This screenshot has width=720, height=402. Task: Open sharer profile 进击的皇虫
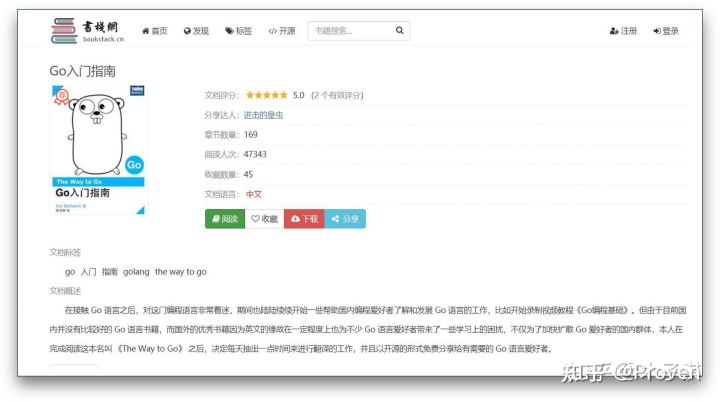(264, 115)
